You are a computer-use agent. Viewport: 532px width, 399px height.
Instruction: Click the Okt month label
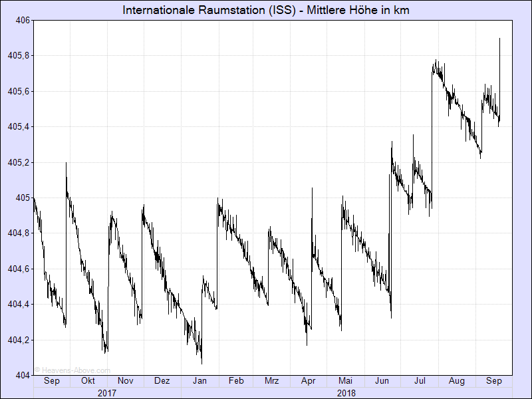pos(88,381)
